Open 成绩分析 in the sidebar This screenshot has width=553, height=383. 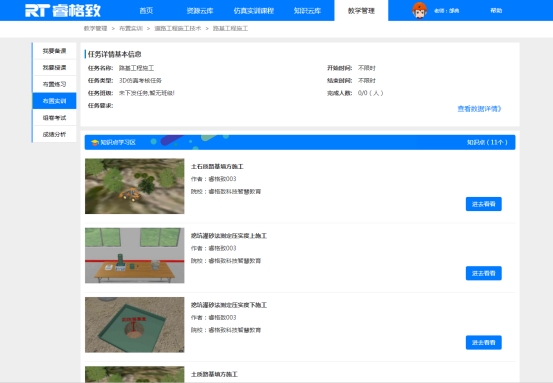click(x=54, y=134)
